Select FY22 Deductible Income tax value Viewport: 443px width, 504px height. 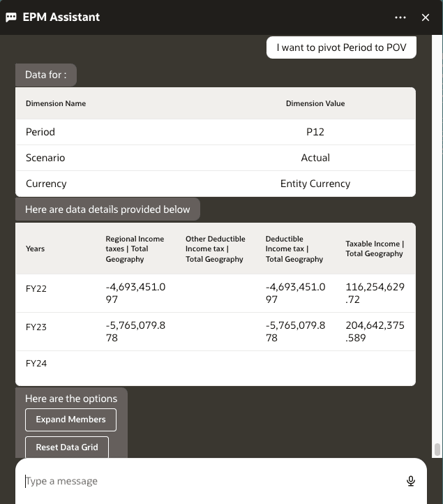click(x=295, y=293)
